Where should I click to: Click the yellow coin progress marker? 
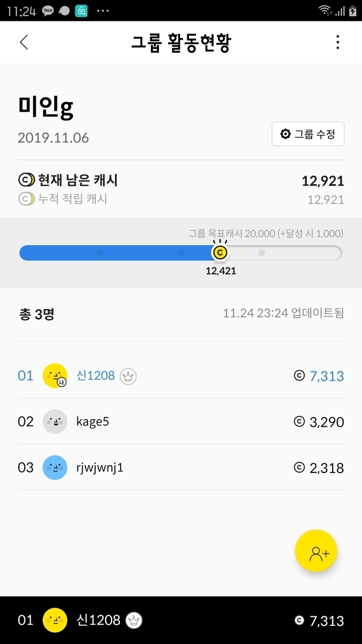[x=220, y=252]
